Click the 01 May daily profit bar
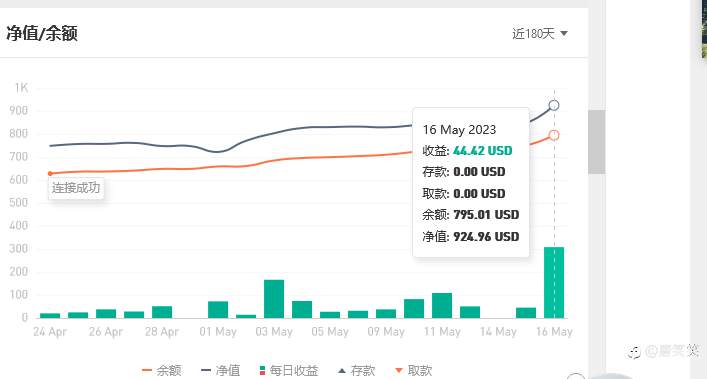Screen dimensions: 707x379 (x=218, y=310)
